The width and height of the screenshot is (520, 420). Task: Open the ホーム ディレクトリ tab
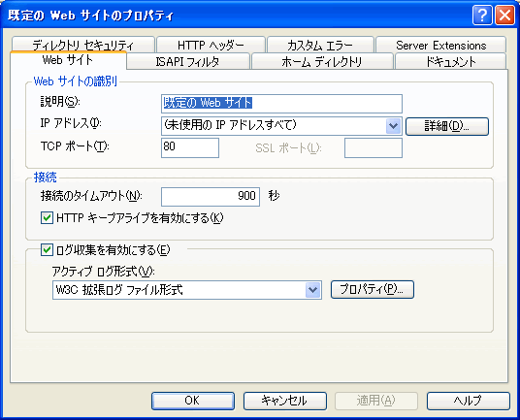[322, 61]
